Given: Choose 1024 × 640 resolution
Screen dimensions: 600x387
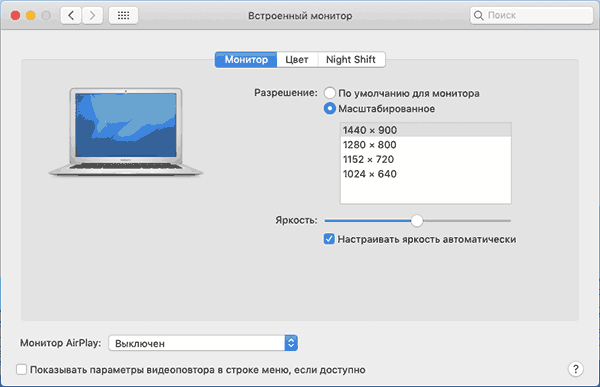Looking at the screenshot, I should [x=426, y=174].
